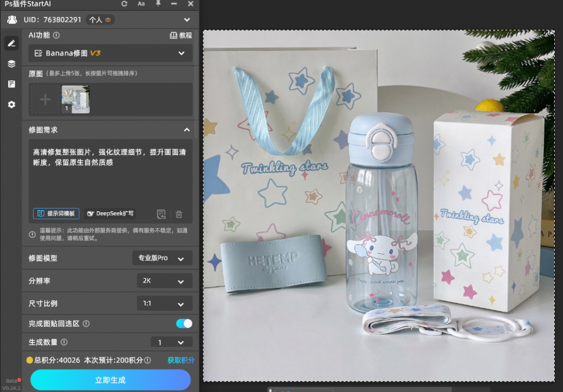Click info icon beside 生成数量

tap(64, 342)
